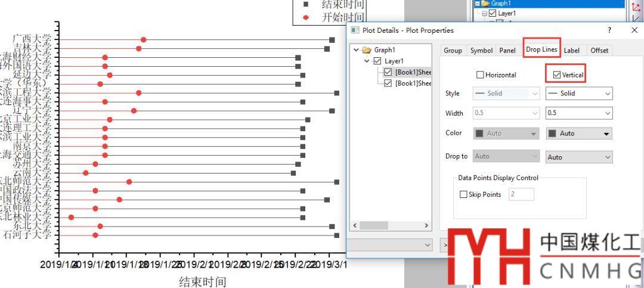Click the Data Points Display Control group label
Screen dimensions: 644x288
pyautogui.click(x=498, y=178)
